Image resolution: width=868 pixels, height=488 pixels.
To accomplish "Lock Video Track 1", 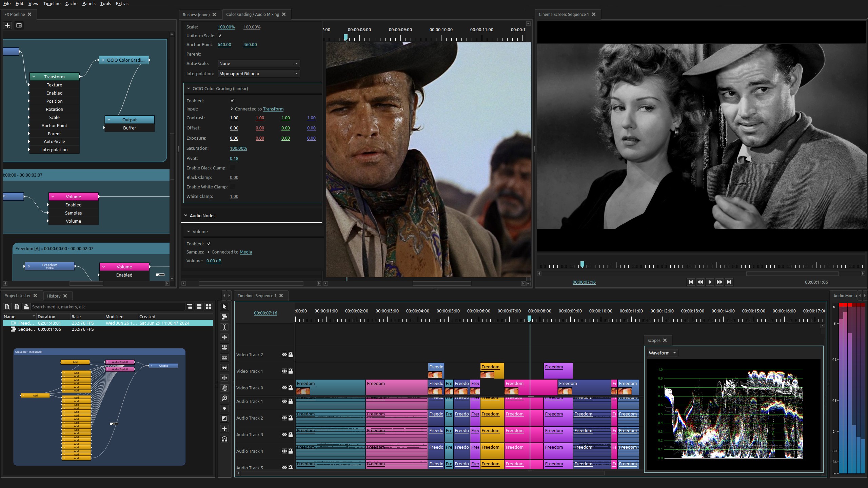I will point(291,371).
